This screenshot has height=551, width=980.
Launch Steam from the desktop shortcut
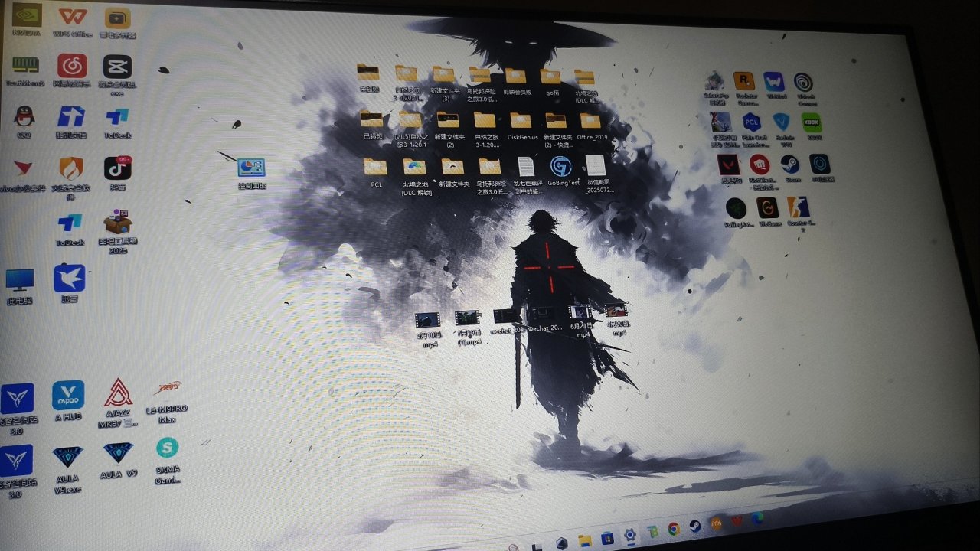[789, 165]
